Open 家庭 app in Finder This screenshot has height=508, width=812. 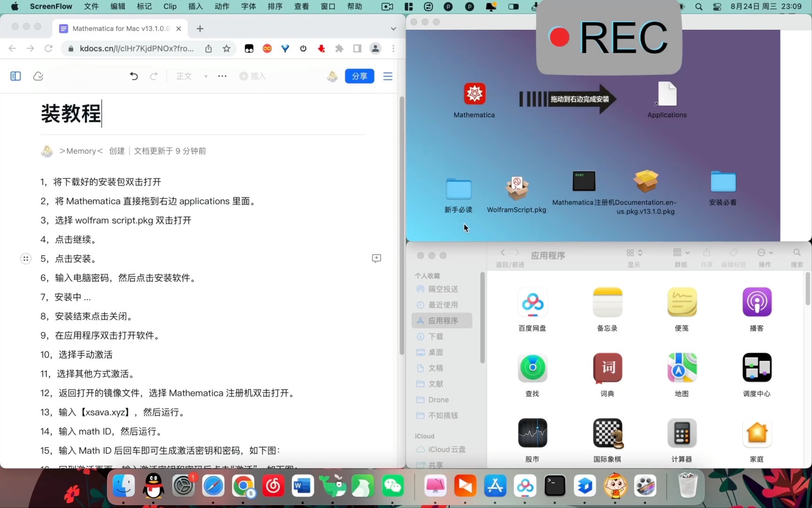coord(757,433)
